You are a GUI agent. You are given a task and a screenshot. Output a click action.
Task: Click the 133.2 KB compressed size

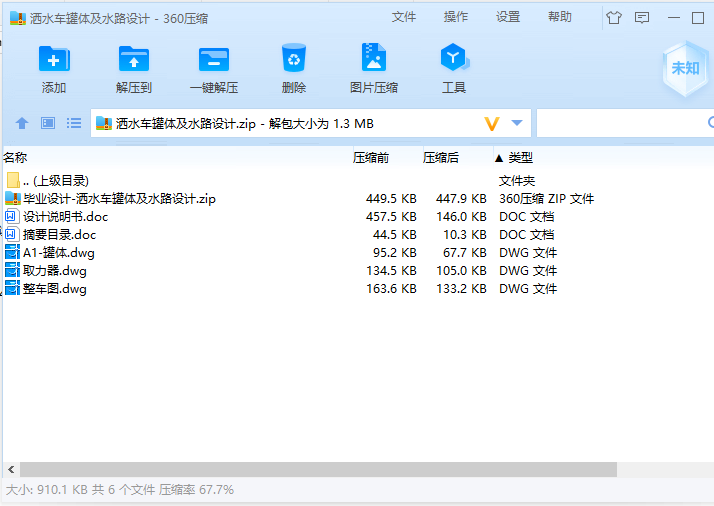(461, 288)
